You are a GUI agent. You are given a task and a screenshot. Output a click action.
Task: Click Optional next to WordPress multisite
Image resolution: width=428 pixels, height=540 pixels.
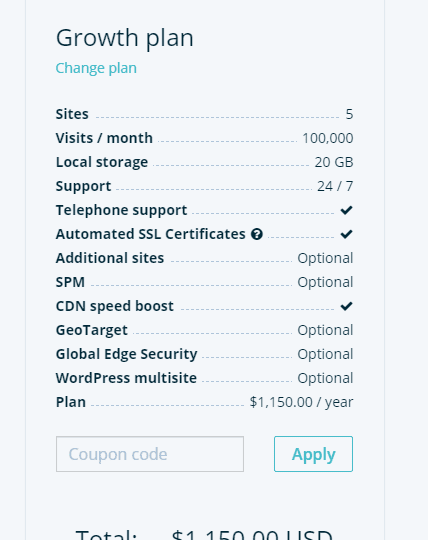(x=325, y=378)
